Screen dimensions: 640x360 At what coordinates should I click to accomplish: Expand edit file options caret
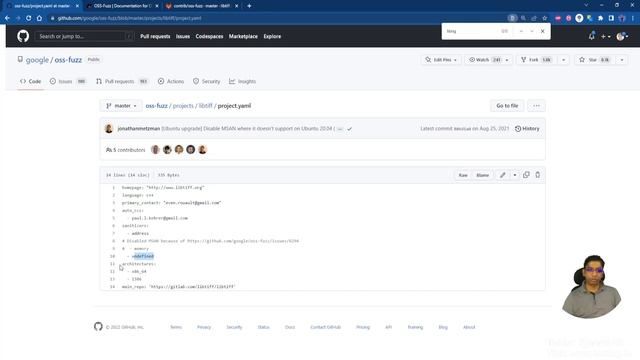pyautogui.click(x=515, y=175)
